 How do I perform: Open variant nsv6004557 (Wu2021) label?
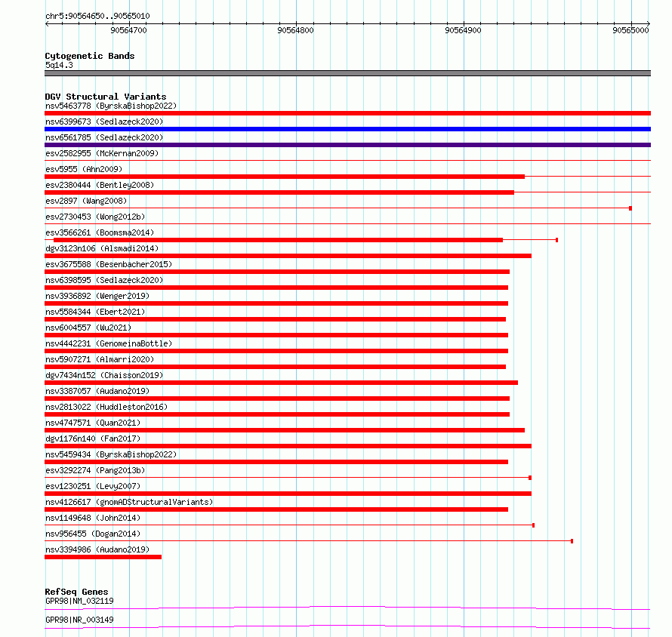[x=88, y=328]
